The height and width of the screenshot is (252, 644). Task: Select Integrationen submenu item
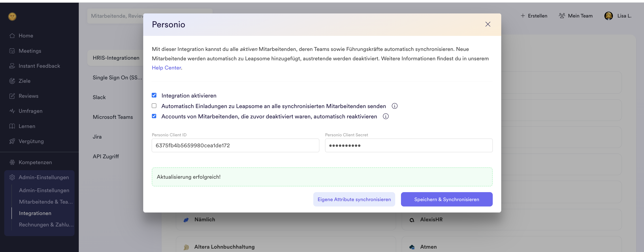click(35, 213)
